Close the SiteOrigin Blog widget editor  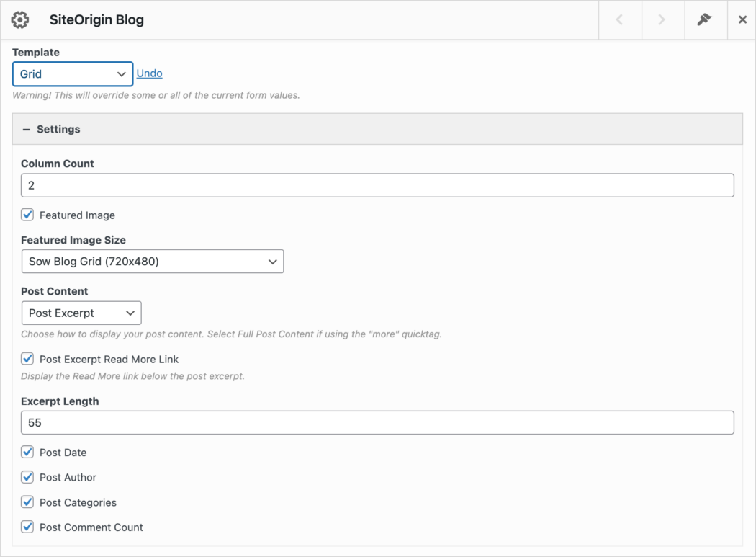[742, 19]
